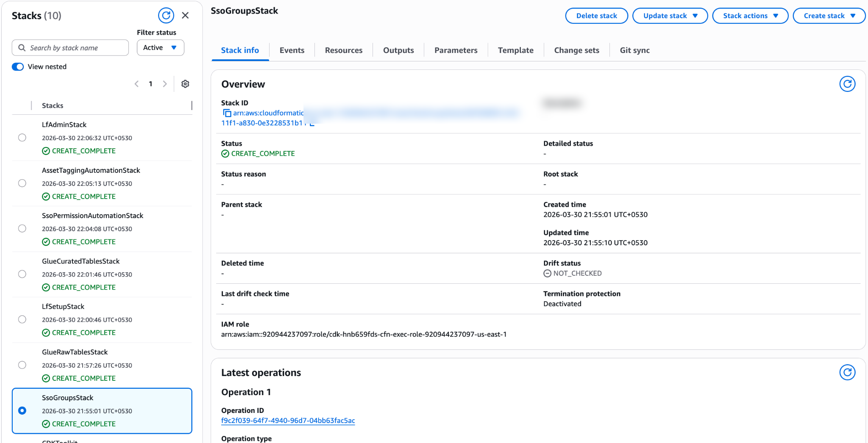Image resolution: width=868 pixels, height=443 pixels.
Task: Click the Overview CREATE_COMPLETE status icon
Action: (225, 154)
